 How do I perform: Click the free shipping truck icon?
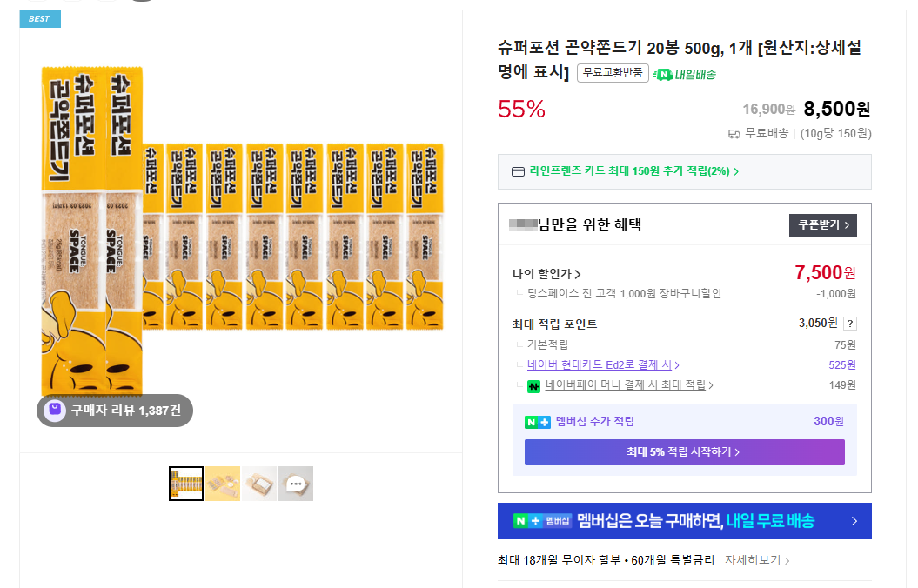tap(734, 132)
